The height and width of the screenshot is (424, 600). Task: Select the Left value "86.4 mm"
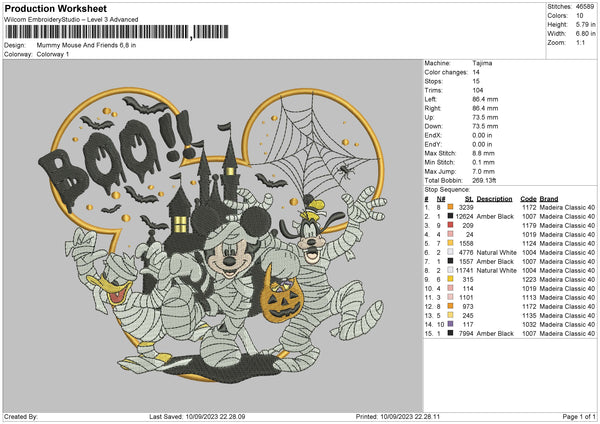[485, 99]
